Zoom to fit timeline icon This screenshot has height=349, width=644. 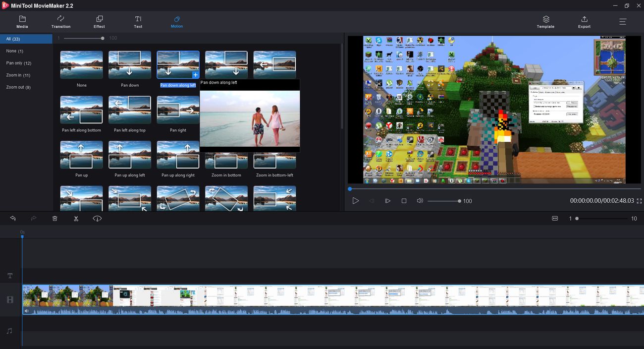[x=555, y=218]
